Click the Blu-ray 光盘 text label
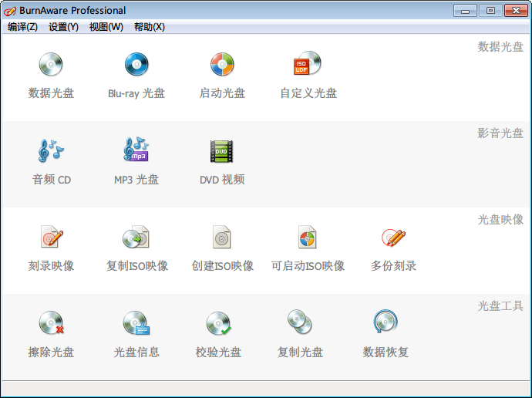This screenshot has height=398, width=532. tap(136, 93)
